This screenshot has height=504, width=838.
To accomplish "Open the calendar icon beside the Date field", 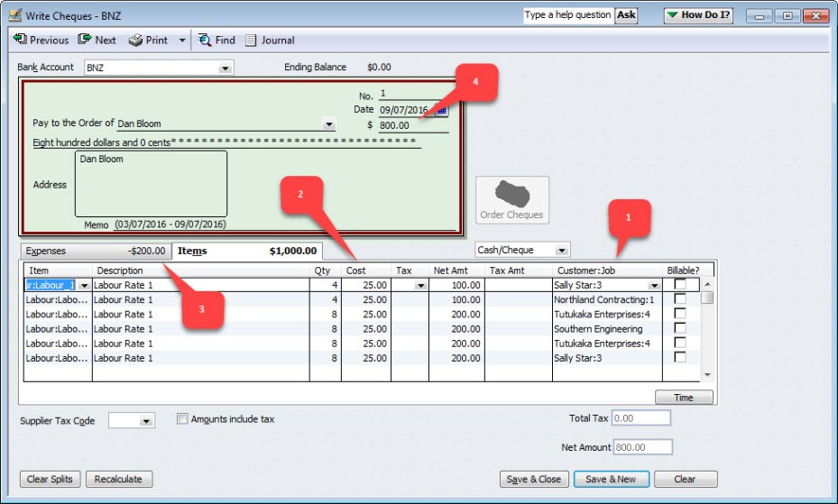I will (441, 110).
